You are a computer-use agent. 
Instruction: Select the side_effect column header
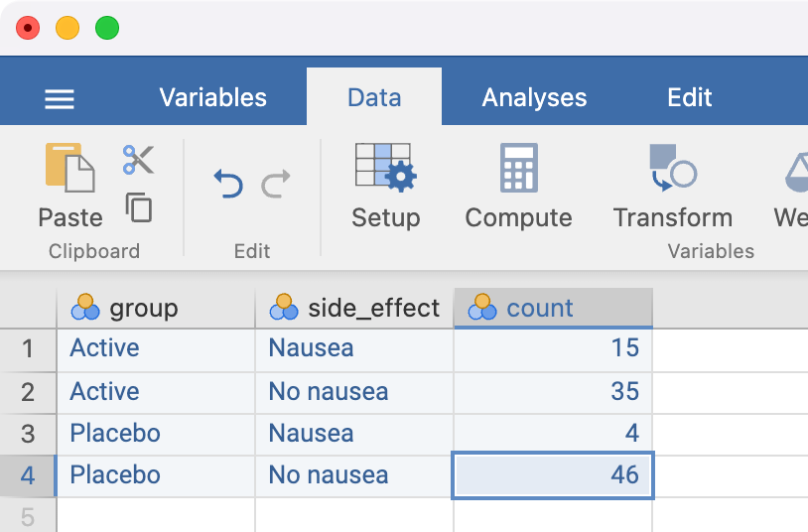coord(354,308)
